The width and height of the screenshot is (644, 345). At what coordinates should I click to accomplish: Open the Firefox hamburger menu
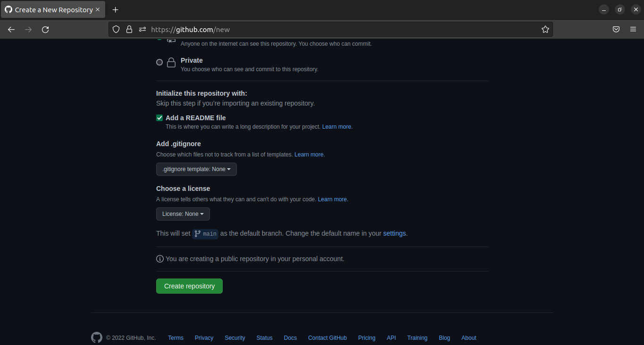(x=633, y=29)
